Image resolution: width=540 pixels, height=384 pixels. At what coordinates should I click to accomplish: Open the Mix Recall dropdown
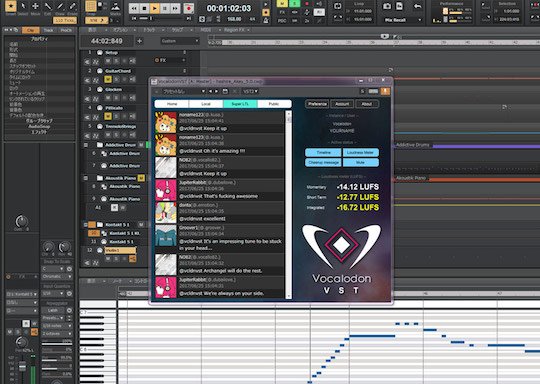pos(403,20)
